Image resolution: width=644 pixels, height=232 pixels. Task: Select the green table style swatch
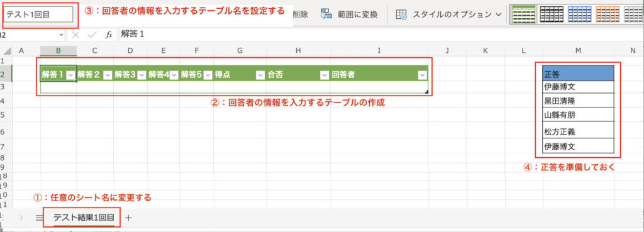tap(524, 14)
